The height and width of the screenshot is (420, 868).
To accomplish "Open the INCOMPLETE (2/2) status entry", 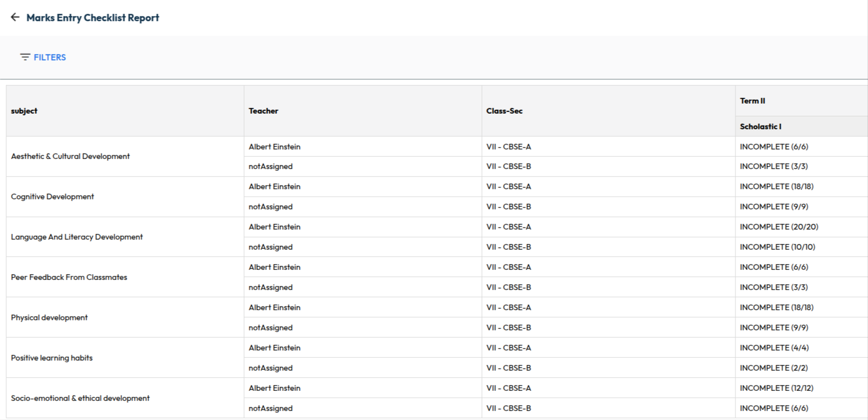I will pyautogui.click(x=774, y=368).
